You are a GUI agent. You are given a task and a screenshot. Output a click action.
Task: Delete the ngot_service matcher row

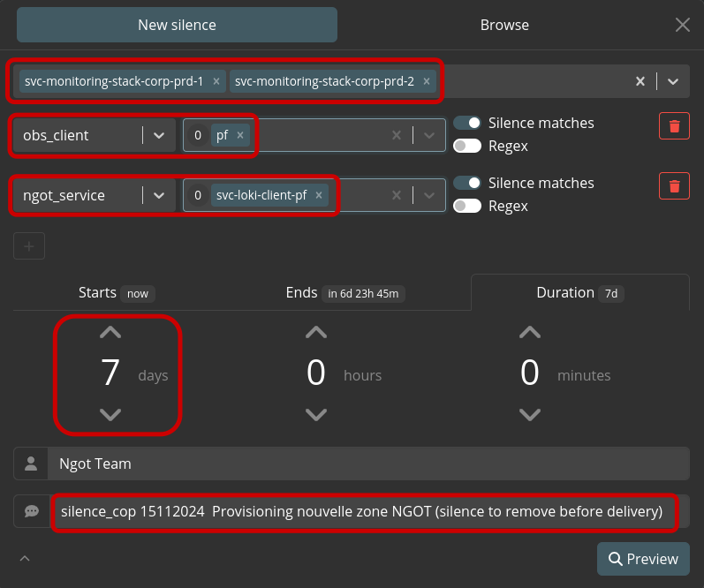[x=674, y=185]
